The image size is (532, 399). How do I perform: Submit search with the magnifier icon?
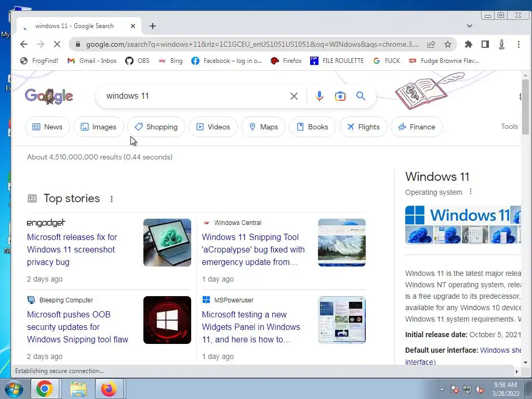pyautogui.click(x=361, y=96)
